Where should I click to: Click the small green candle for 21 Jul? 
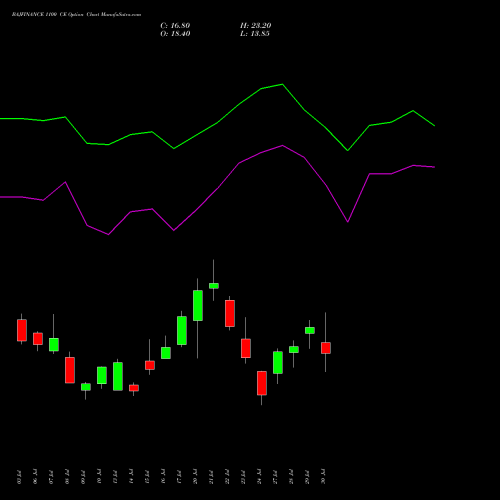click(214, 286)
